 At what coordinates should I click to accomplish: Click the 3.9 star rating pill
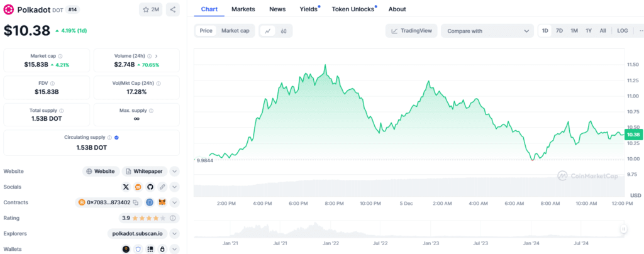[148, 218]
